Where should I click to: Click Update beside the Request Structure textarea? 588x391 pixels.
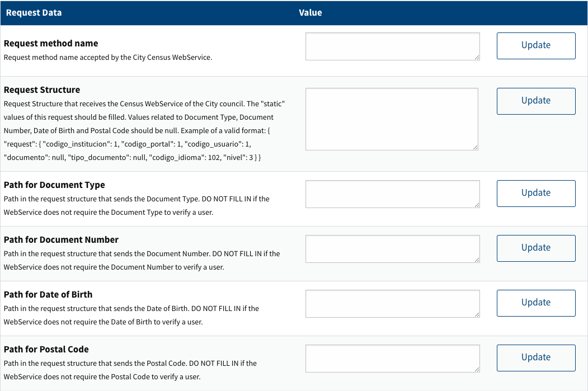click(x=535, y=101)
